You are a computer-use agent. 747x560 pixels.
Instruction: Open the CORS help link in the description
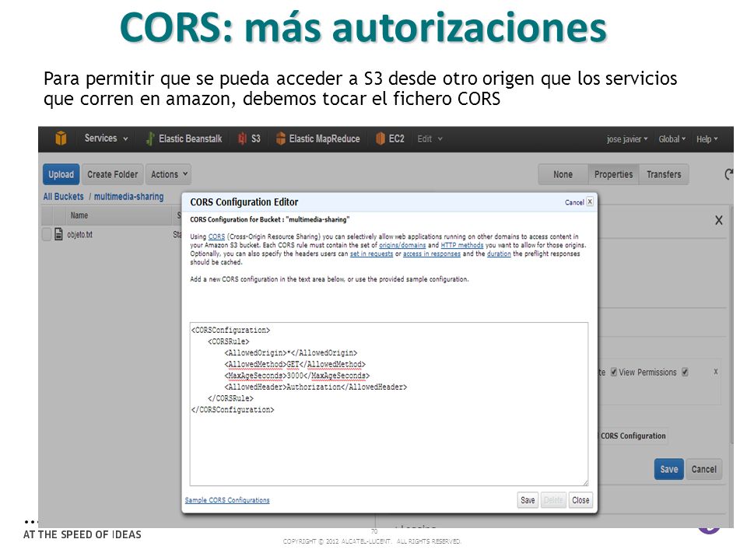pos(216,236)
